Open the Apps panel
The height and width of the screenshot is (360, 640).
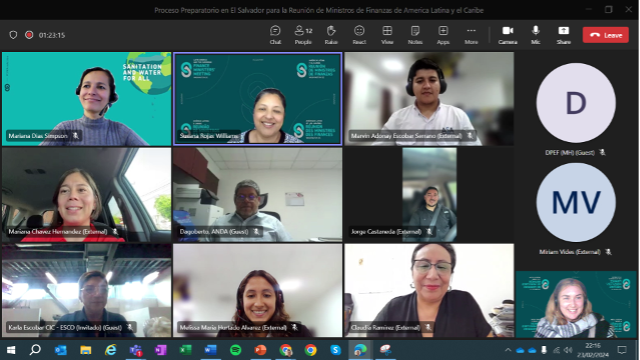(443, 35)
